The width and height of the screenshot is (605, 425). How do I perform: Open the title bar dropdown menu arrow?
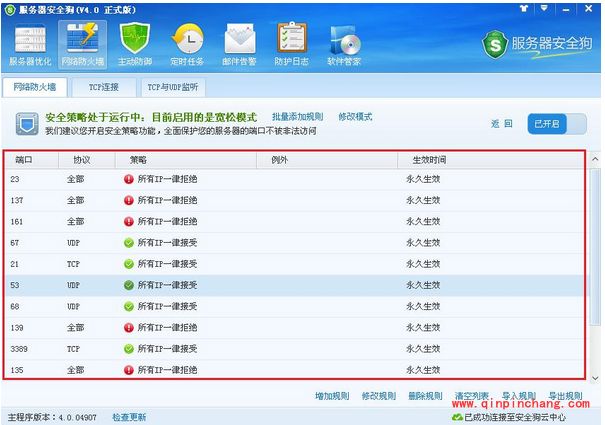[x=544, y=8]
